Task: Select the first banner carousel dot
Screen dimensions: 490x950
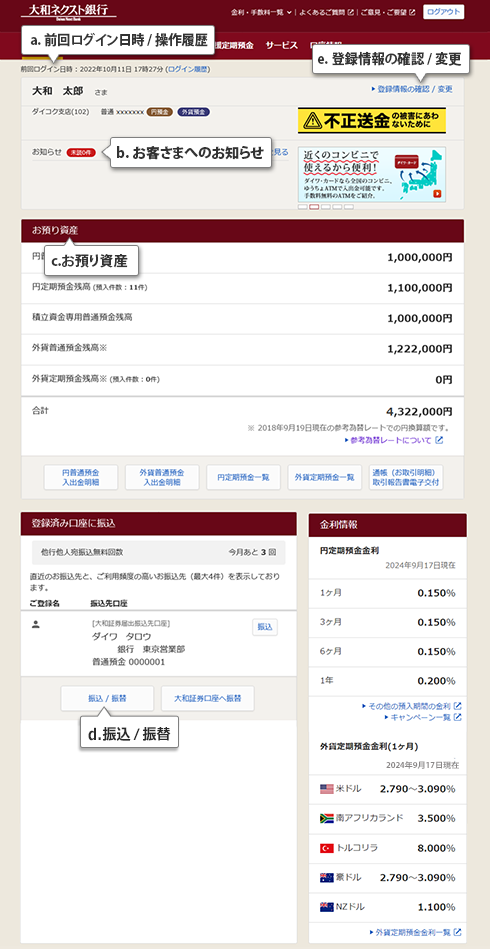Action: [303, 207]
